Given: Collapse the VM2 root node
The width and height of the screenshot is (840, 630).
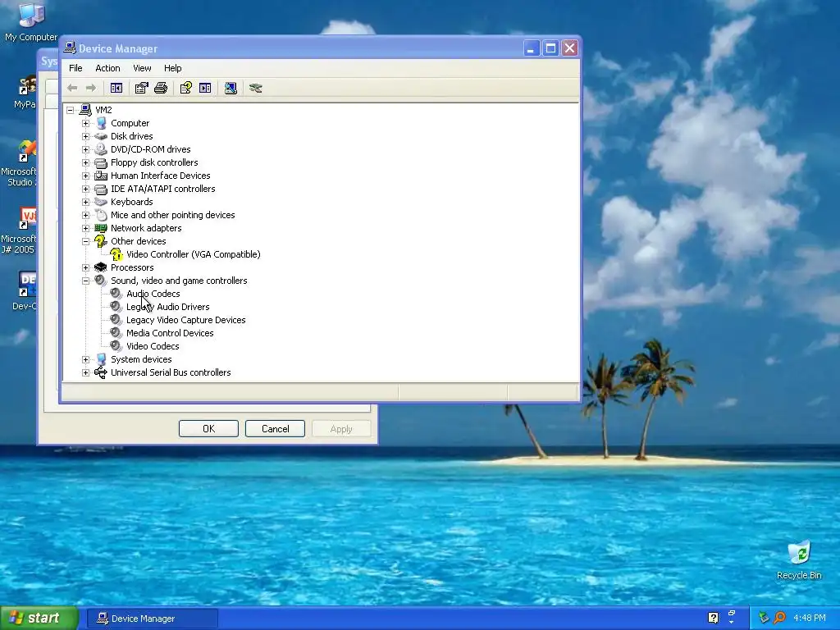Looking at the screenshot, I should pos(71,110).
